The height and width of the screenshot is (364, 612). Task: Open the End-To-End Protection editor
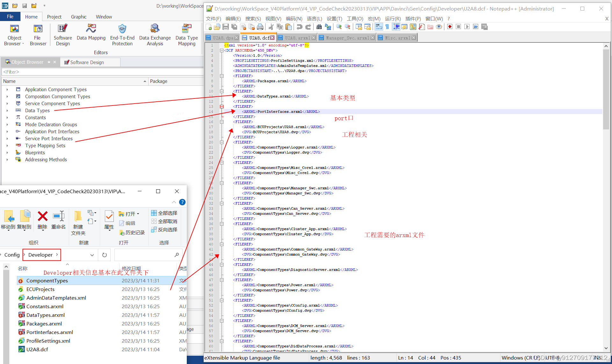click(122, 34)
